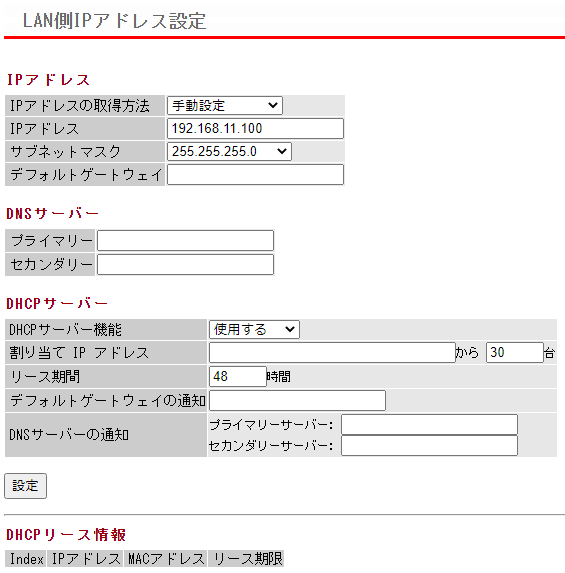Open the IPアドレスの取得方法 dropdown

point(225,106)
